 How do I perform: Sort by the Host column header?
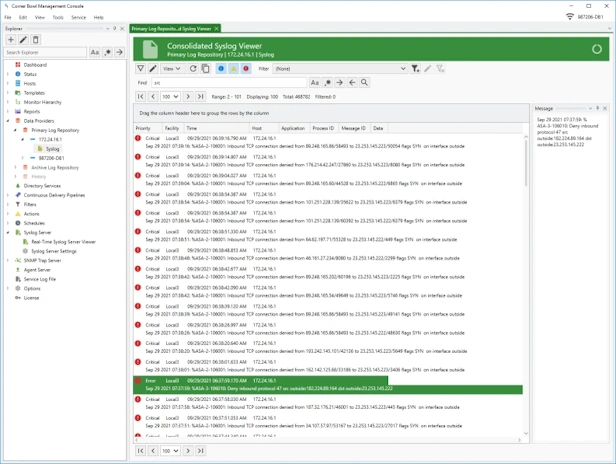264,128
